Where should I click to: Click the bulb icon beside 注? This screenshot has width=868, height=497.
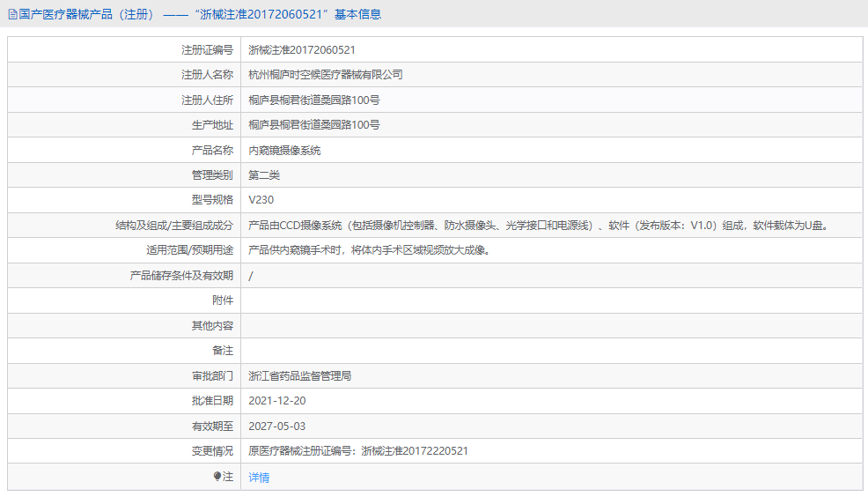[217, 476]
